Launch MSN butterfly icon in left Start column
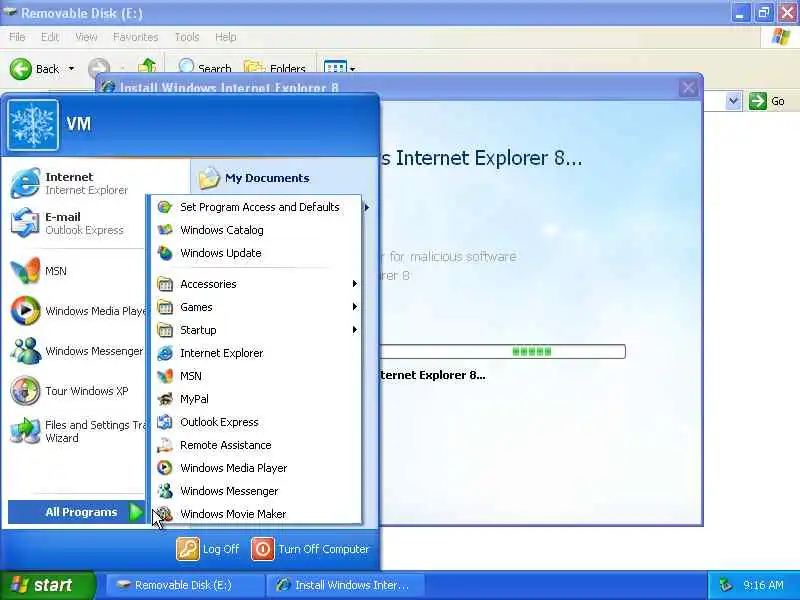 26,270
